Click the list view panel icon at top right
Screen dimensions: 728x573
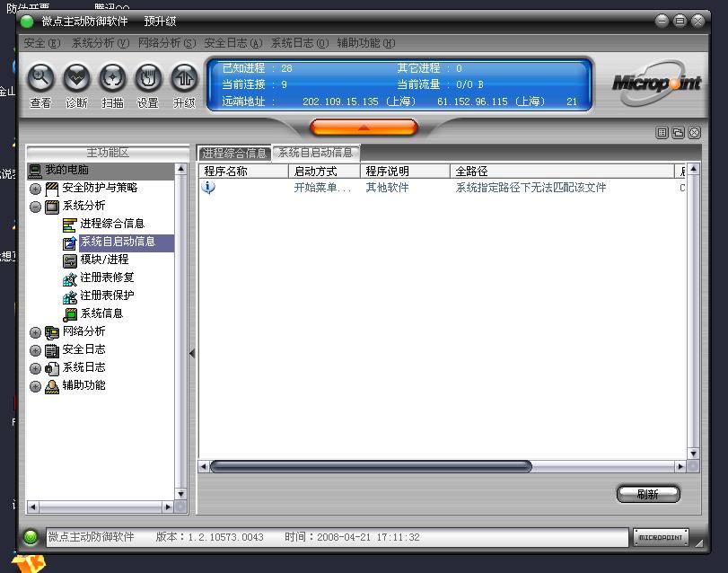point(662,133)
